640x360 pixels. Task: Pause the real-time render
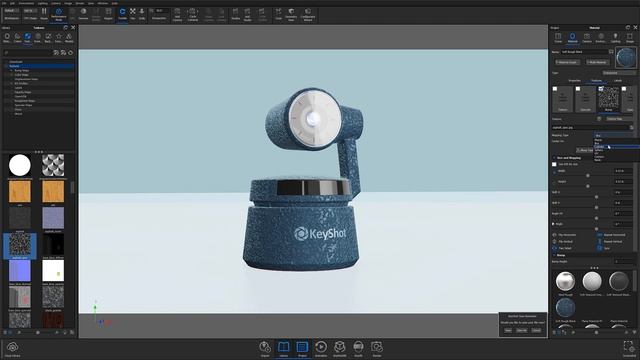click(x=44, y=14)
